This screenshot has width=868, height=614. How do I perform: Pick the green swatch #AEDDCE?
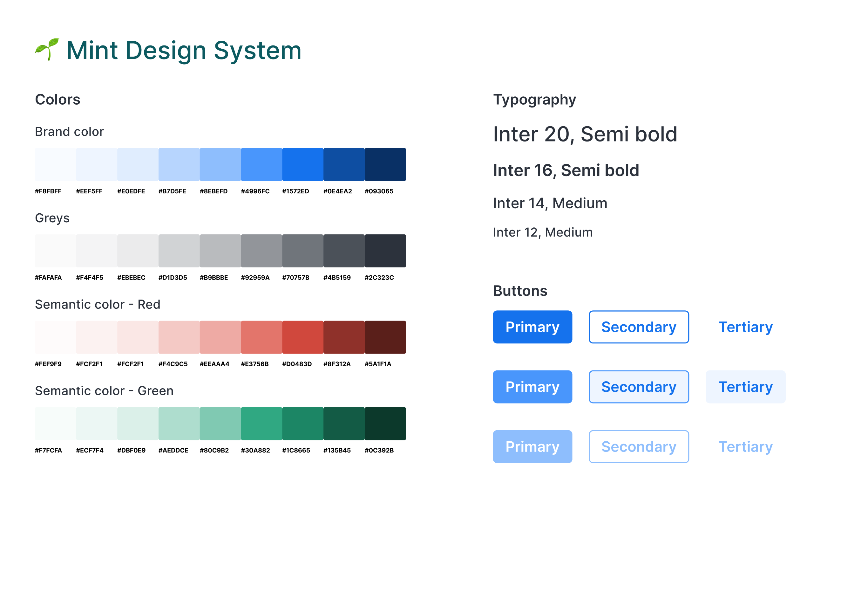tap(179, 423)
